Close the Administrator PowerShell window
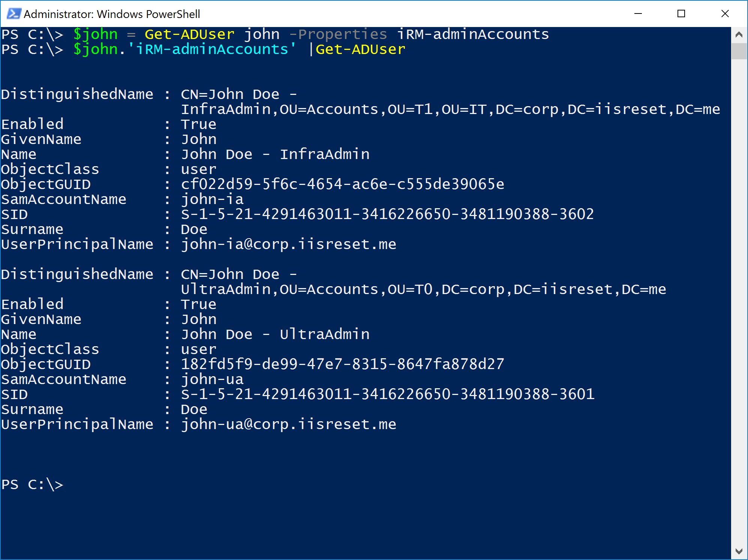 click(725, 14)
